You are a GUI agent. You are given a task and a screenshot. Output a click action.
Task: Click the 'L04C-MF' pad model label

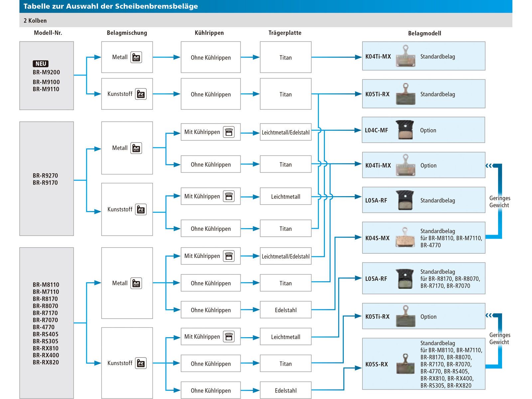click(376, 130)
